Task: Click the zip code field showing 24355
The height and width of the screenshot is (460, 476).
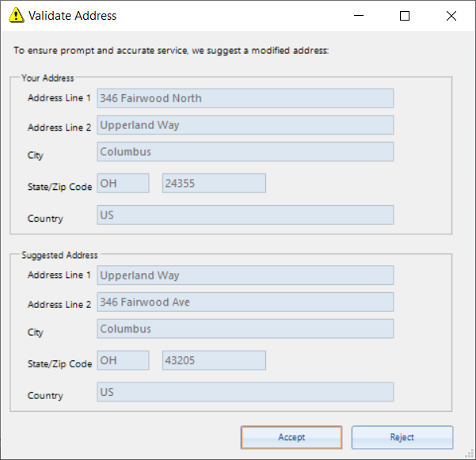Action: 214,183
